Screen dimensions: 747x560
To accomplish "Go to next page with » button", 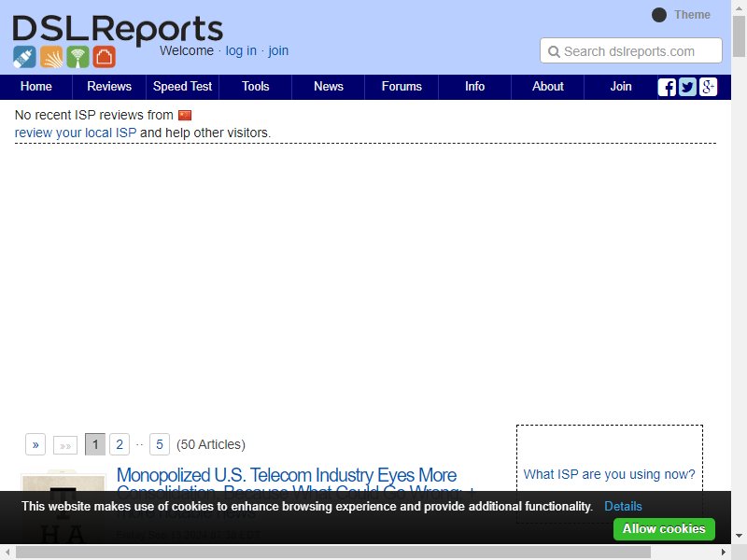I will coord(35,445).
